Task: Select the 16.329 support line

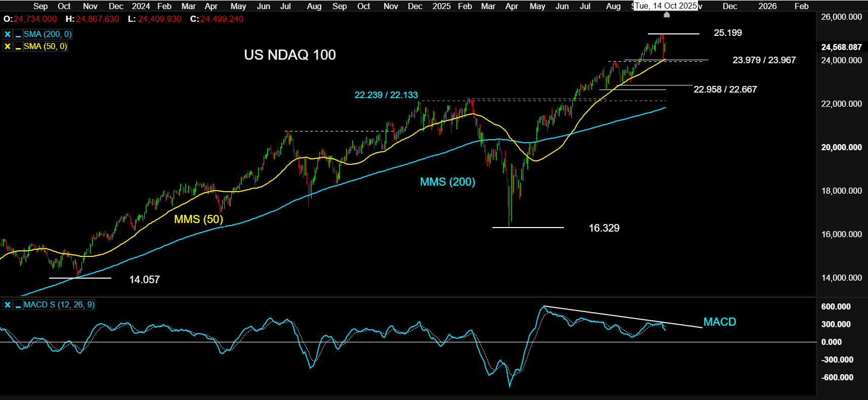Action: coord(528,228)
